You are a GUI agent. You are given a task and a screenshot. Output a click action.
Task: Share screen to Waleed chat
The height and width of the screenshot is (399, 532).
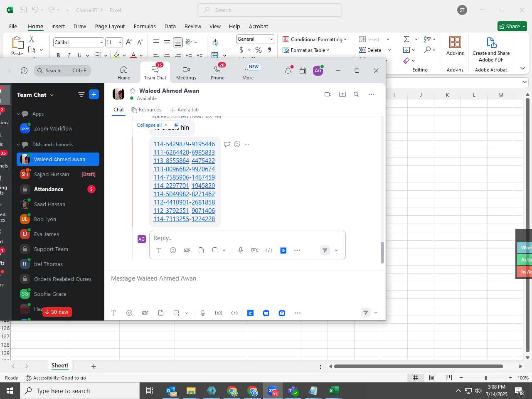342,94
